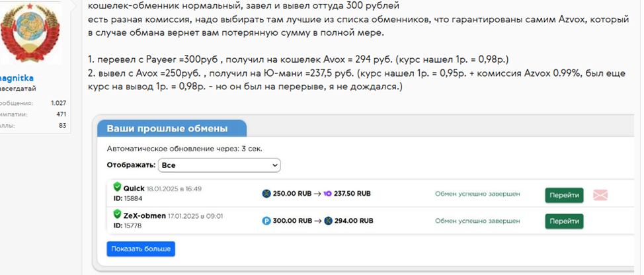
Task: Click post line starting with 1. перевел с Payeer
Action: [299, 60]
